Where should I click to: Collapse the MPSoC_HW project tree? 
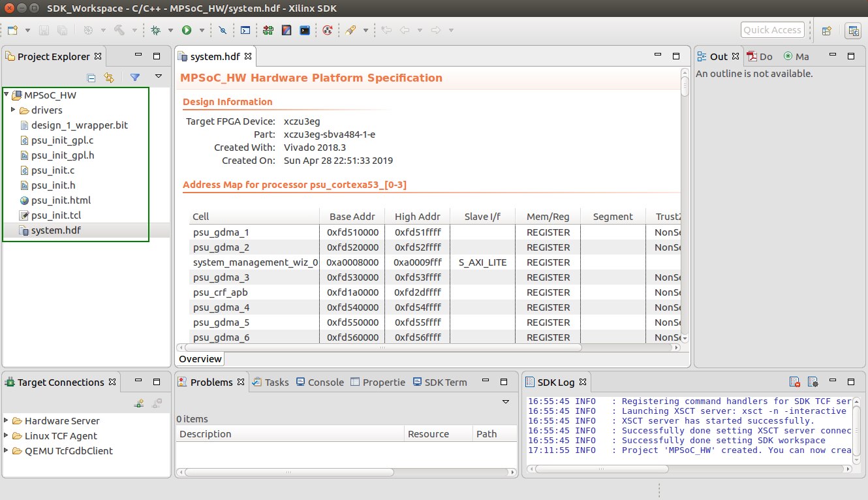coord(7,95)
